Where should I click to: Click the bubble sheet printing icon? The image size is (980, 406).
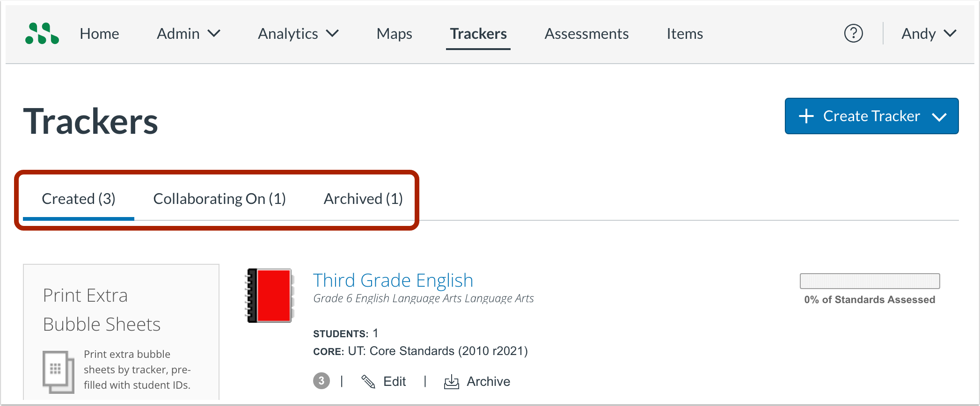click(58, 371)
